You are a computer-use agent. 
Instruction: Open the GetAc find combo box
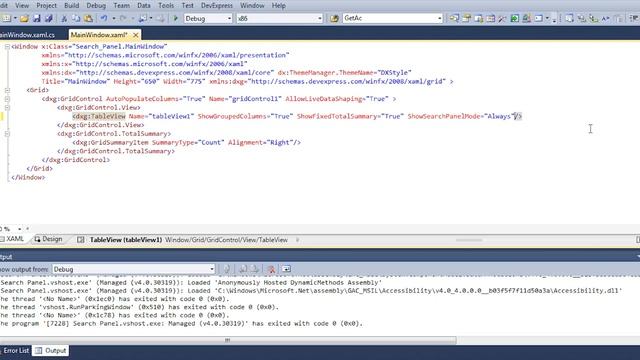pyautogui.click(x=392, y=18)
